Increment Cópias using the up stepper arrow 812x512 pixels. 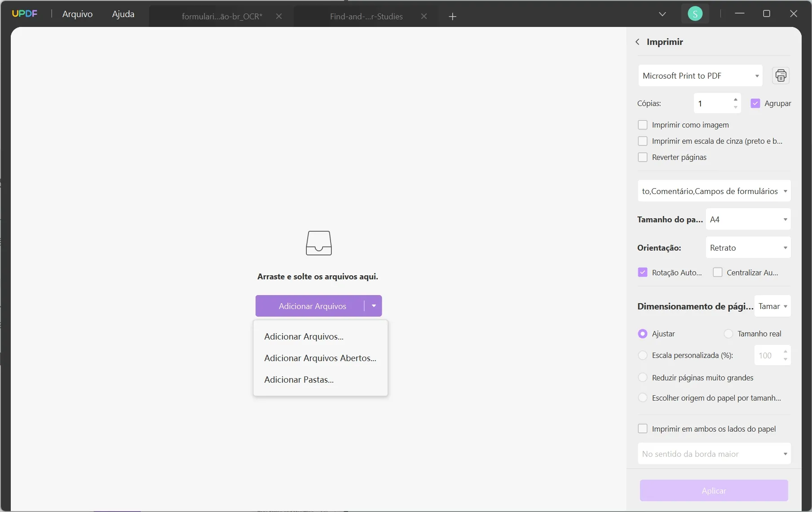(736, 100)
